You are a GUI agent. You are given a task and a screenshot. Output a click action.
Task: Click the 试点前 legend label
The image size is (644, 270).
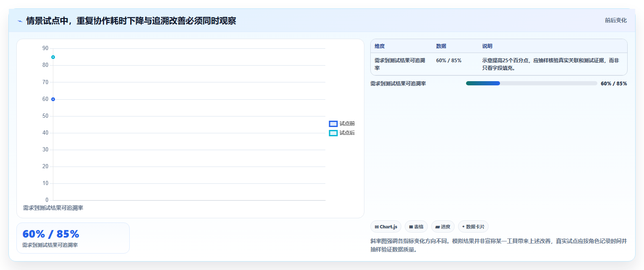pos(347,124)
